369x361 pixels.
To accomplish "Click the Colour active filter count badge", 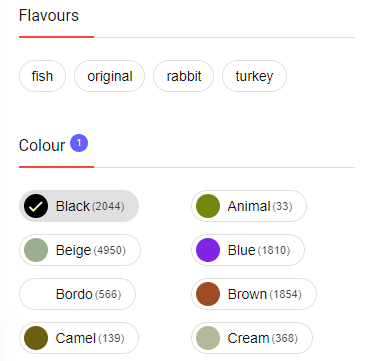I will coord(79,143).
